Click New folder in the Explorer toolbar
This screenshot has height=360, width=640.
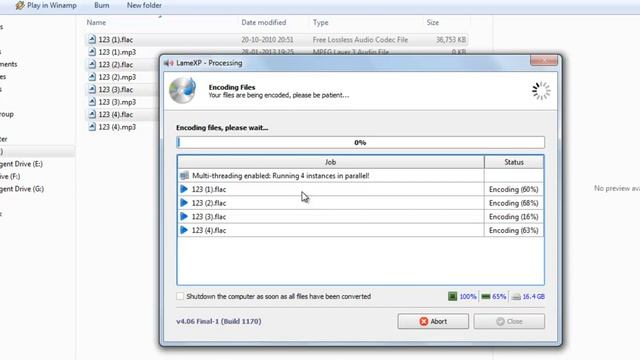click(144, 6)
